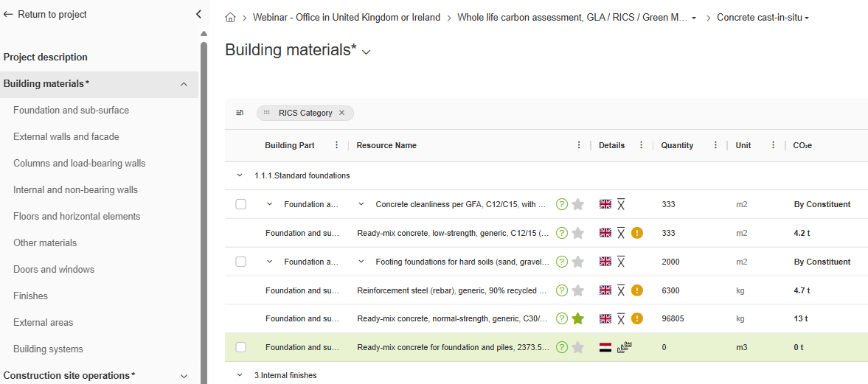
Task: Open Webinar office project breadcrumb link
Action: tap(346, 18)
